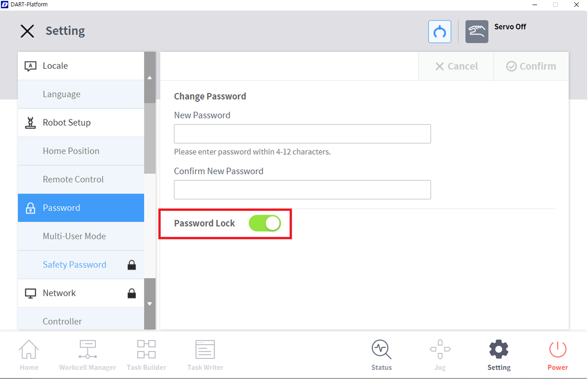
Task: Open Multi-User Mode menu item
Action: click(74, 236)
